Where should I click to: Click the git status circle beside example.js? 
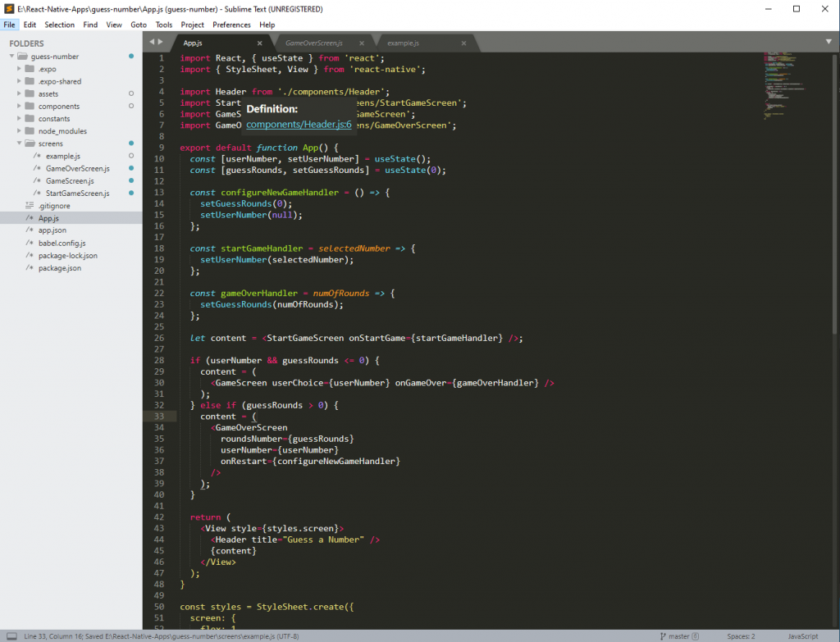pyautogui.click(x=130, y=156)
